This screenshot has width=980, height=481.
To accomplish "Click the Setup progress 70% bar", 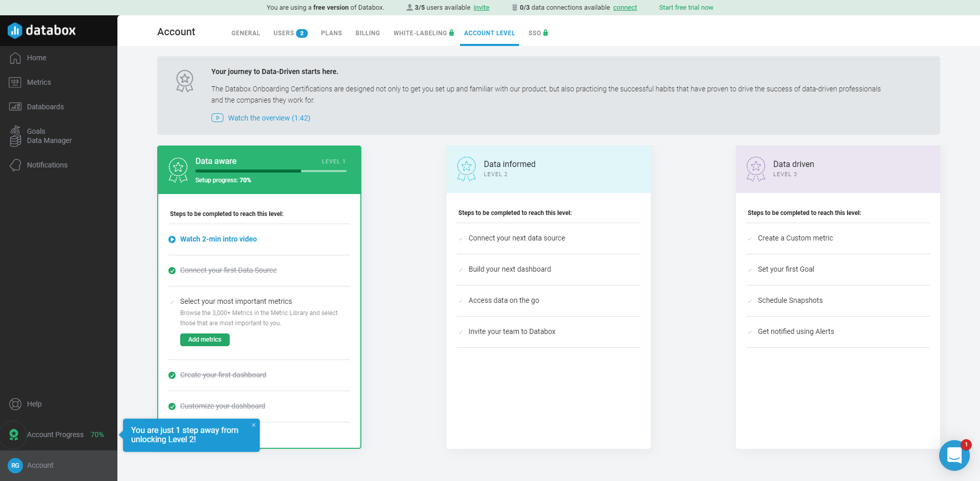I will pyautogui.click(x=271, y=171).
